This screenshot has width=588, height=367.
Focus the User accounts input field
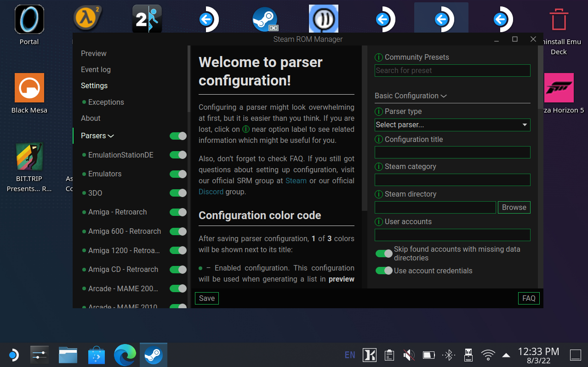452,235
